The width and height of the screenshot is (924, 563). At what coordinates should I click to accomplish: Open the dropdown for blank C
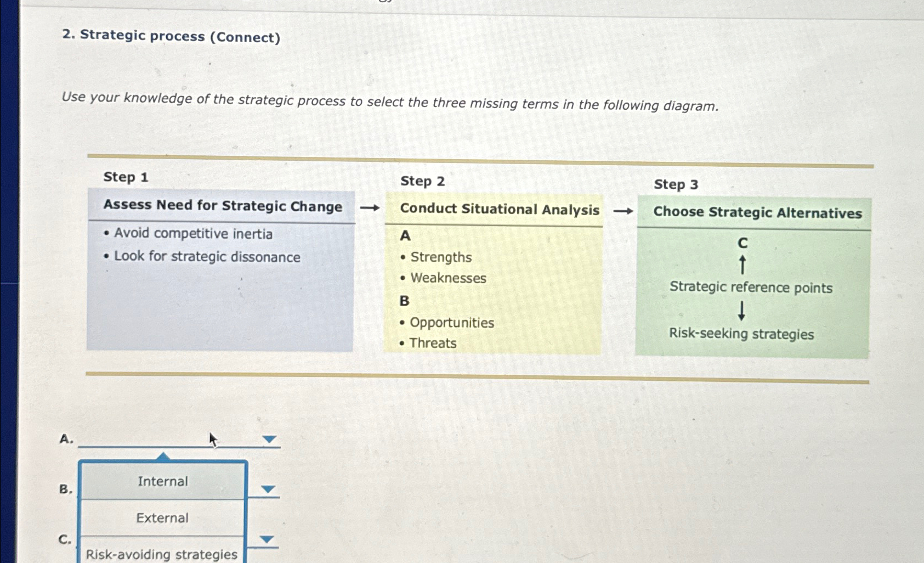click(268, 538)
